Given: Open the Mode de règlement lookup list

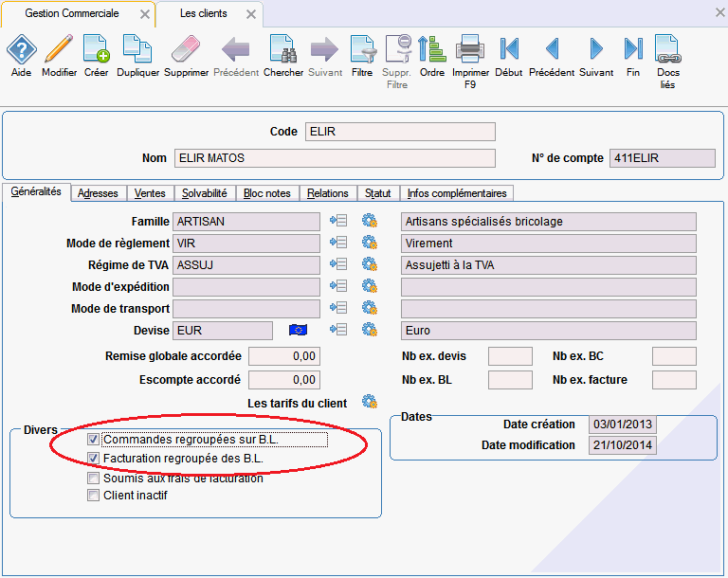Looking at the screenshot, I should 338,243.
